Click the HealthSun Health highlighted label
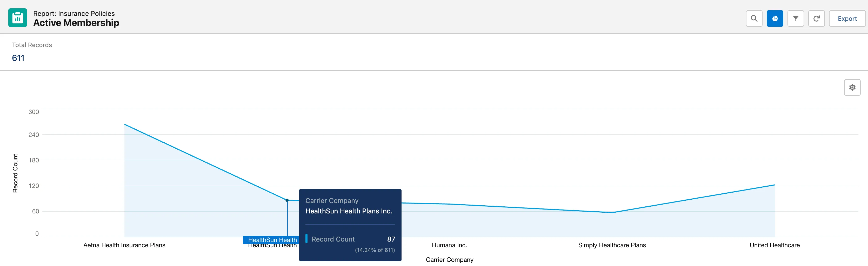Image resolution: width=868 pixels, height=266 pixels. coord(272,240)
